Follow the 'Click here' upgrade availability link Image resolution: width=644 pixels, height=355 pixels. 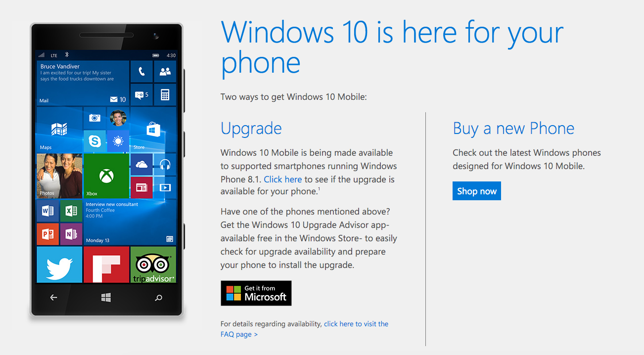click(x=283, y=179)
